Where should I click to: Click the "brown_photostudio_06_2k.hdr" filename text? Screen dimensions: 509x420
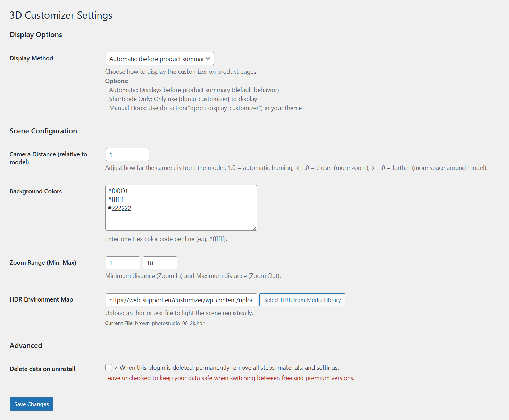click(x=169, y=323)
